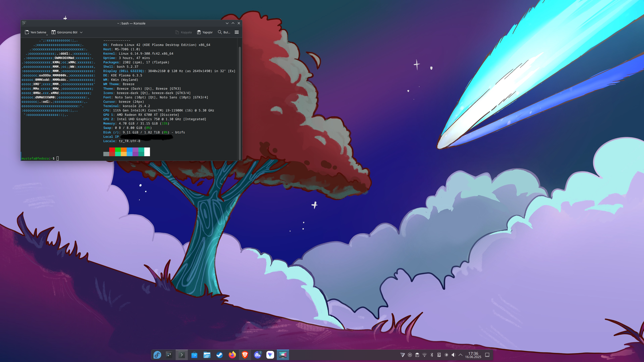This screenshot has width=644, height=362.
Task: Open the audio volume tray icon
Action: coord(453,355)
